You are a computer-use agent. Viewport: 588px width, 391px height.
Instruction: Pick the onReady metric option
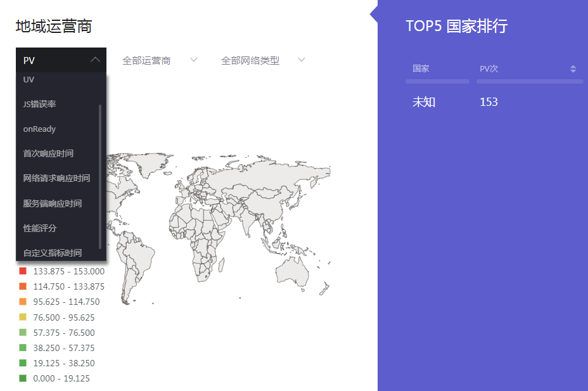pos(61,129)
